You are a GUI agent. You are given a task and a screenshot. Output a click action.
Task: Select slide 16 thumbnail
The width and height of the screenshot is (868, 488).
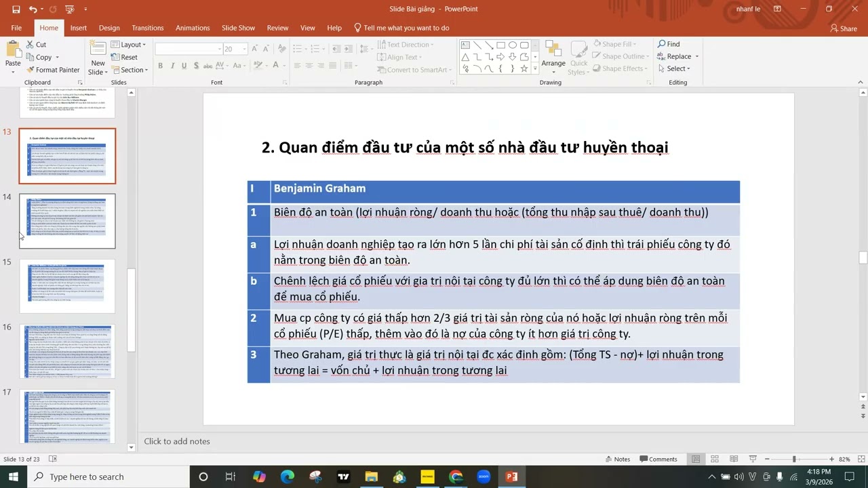coord(67,351)
